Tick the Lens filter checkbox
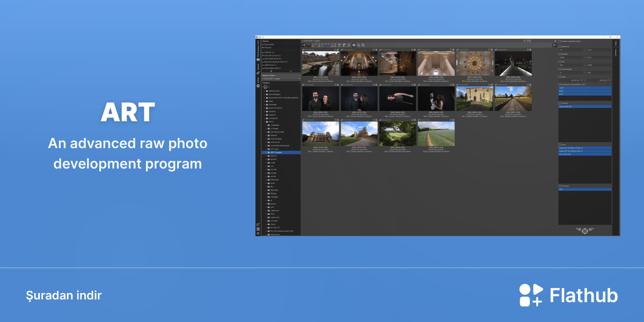The width and height of the screenshot is (644, 322). pyautogui.click(x=560, y=144)
